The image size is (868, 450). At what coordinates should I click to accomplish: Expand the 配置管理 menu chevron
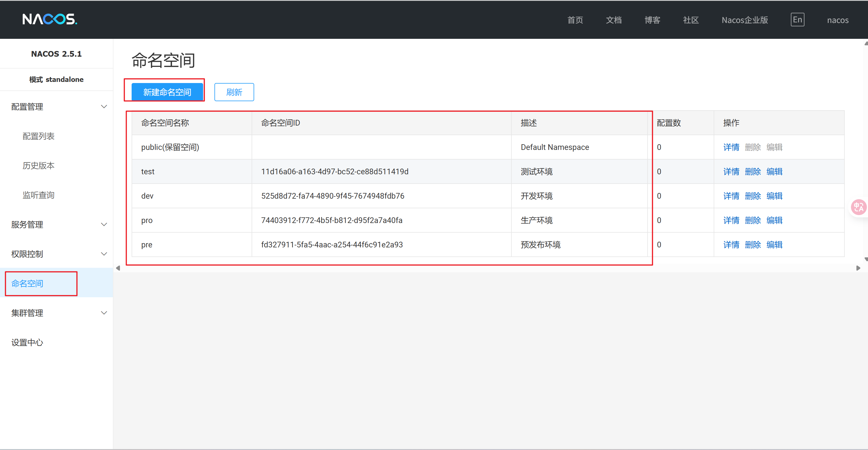(104, 107)
